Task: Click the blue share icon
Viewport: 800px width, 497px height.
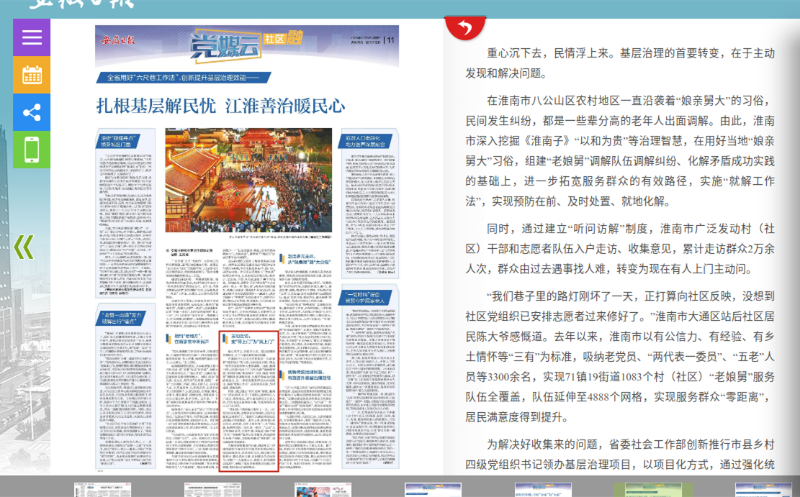Action: pyautogui.click(x=31, y=113)
